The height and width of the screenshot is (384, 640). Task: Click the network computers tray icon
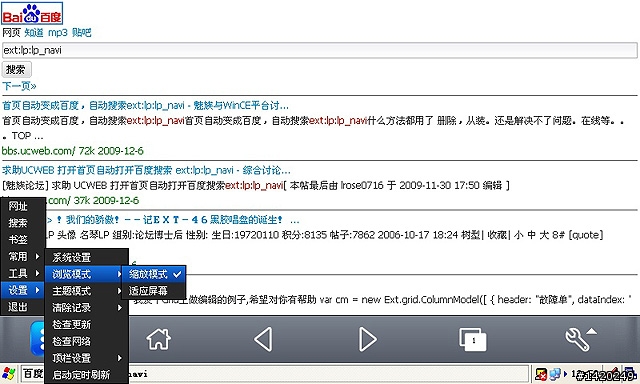pyautogui.click(x=555, y=374)
